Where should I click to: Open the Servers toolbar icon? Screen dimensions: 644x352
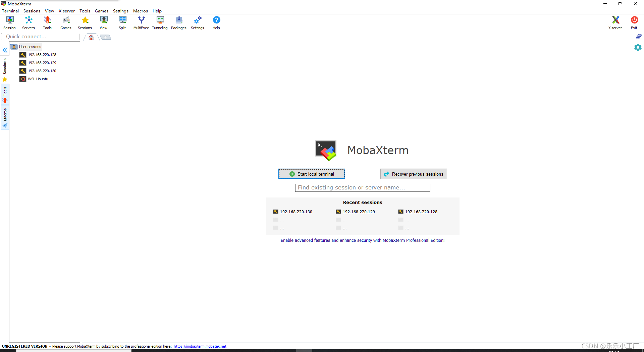coord(29,23)
